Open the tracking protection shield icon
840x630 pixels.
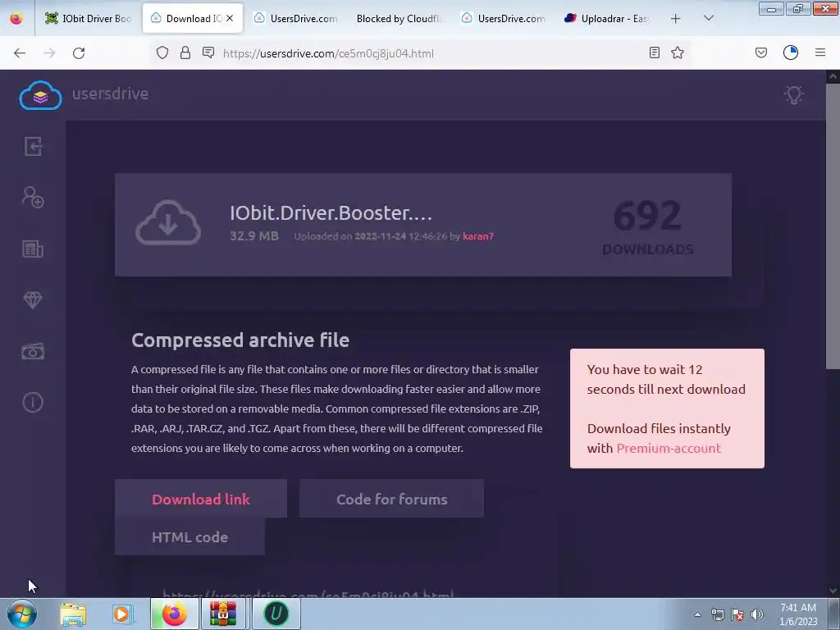tap(162, 52)
